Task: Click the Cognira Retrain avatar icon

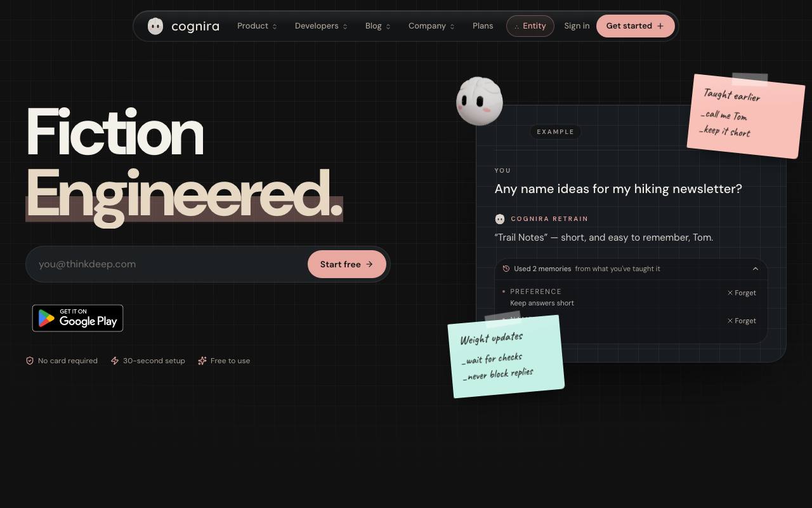Action: point(500,219)
